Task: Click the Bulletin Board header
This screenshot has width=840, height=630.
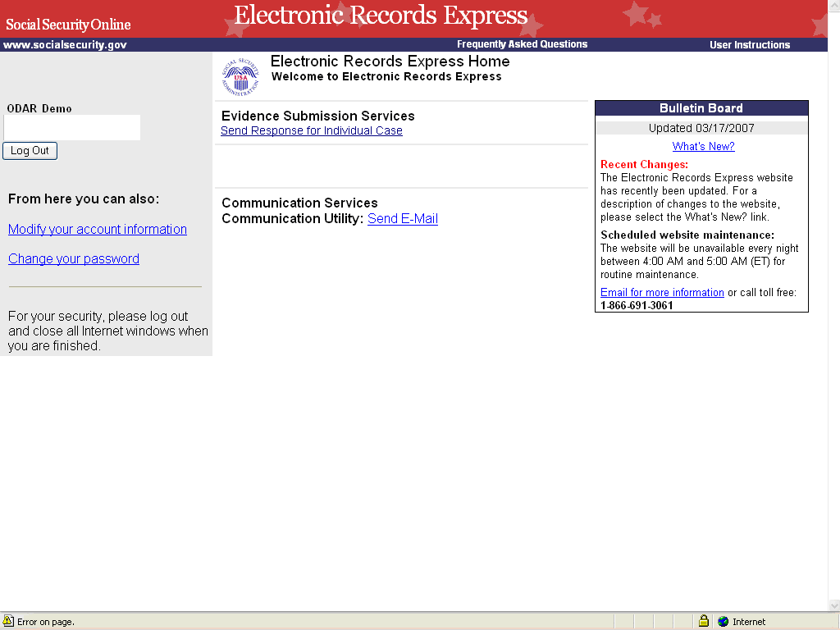Action: pyautogui.click(x=701, y=108)
